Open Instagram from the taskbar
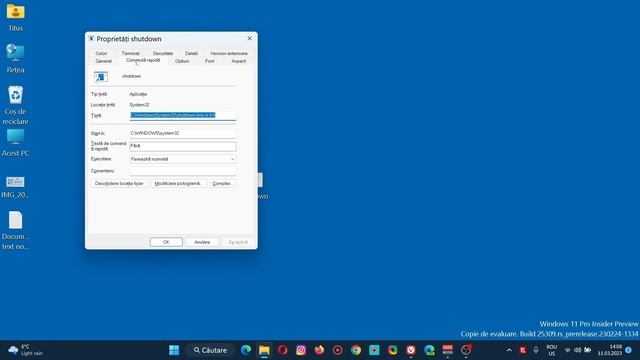 [301, 350]
